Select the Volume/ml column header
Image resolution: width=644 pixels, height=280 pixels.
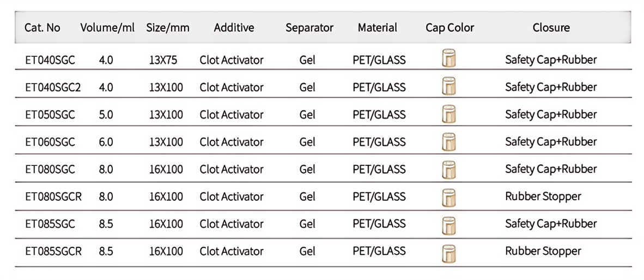click(x=107, y=27)
